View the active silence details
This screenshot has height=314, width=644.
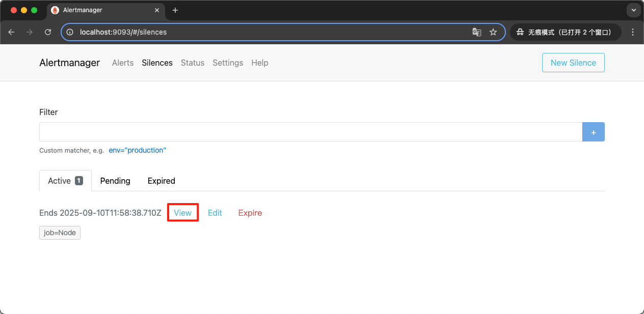(x=182, y=213)
